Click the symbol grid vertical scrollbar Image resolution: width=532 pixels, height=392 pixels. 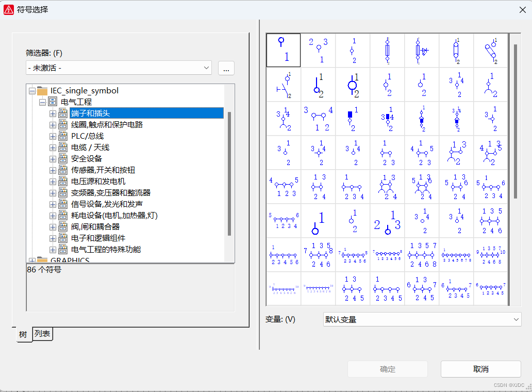[514, 121]
